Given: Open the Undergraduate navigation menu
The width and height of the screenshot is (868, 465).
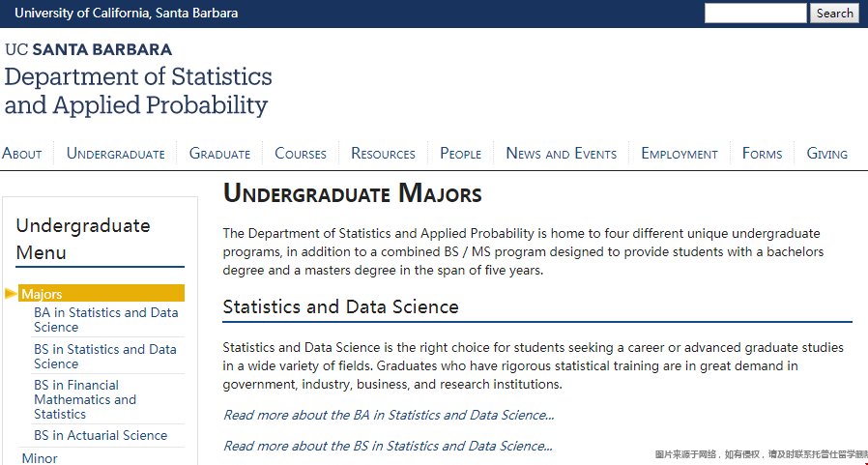Looking at the screenshot, I should click(116, 154).
